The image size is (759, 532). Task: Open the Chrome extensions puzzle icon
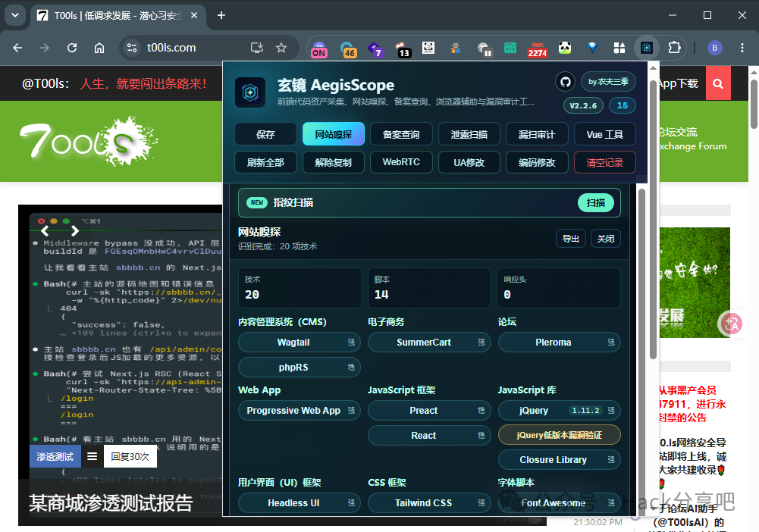coord(674,48)
